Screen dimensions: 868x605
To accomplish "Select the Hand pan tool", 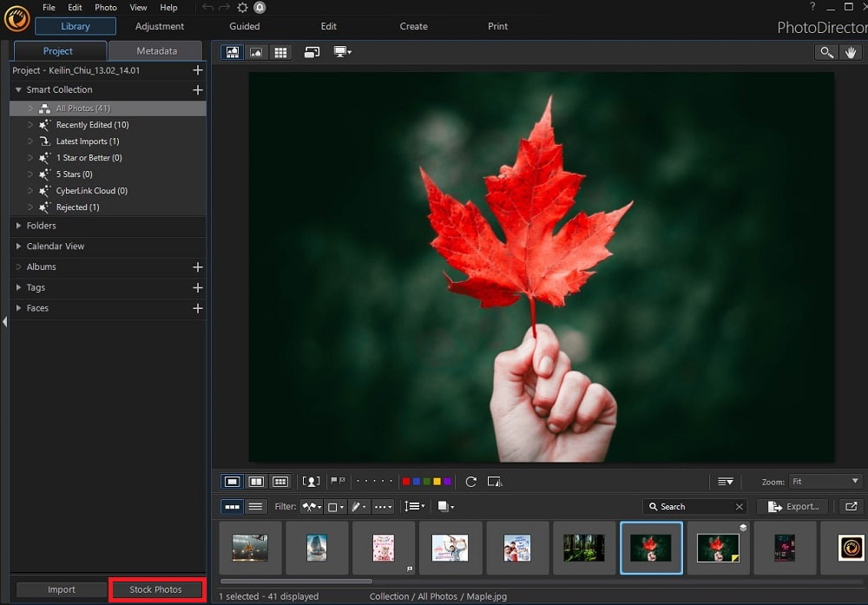I will tap(852, 52).
